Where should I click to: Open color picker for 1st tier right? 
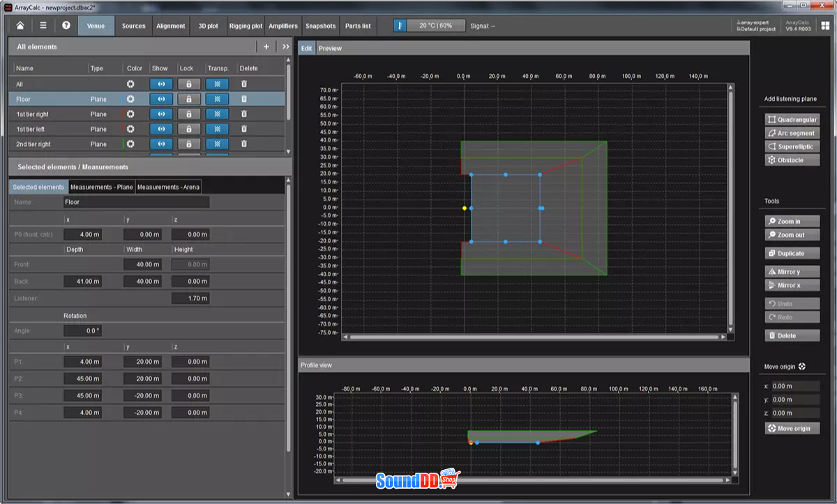pyautogui.click(x=130, y=114)
